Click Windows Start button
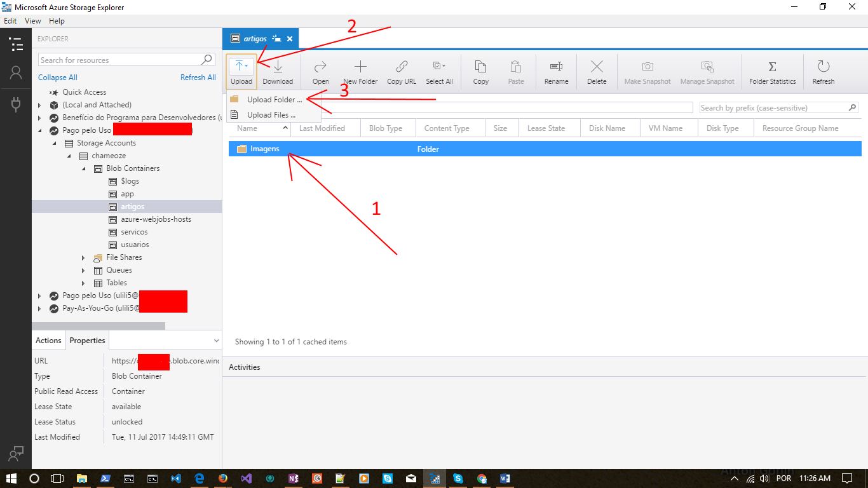This screenshot has height=488, width=868. point(11,478)
